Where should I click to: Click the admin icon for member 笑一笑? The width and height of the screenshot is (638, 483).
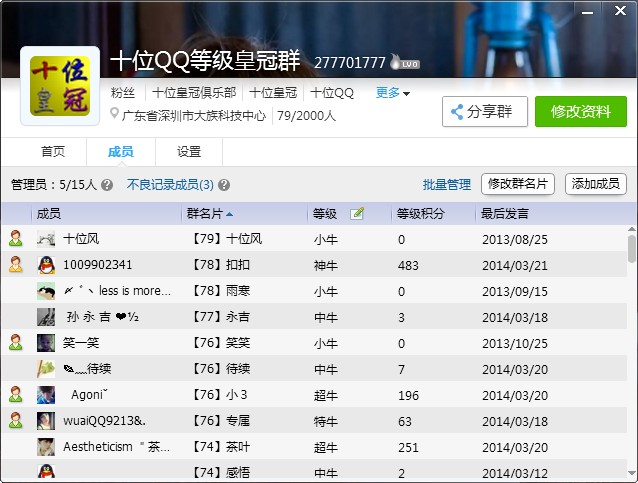16,343
